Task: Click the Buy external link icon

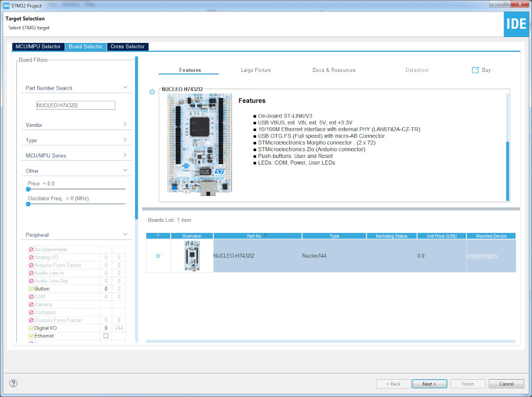Action: click(x=475, y=70)
